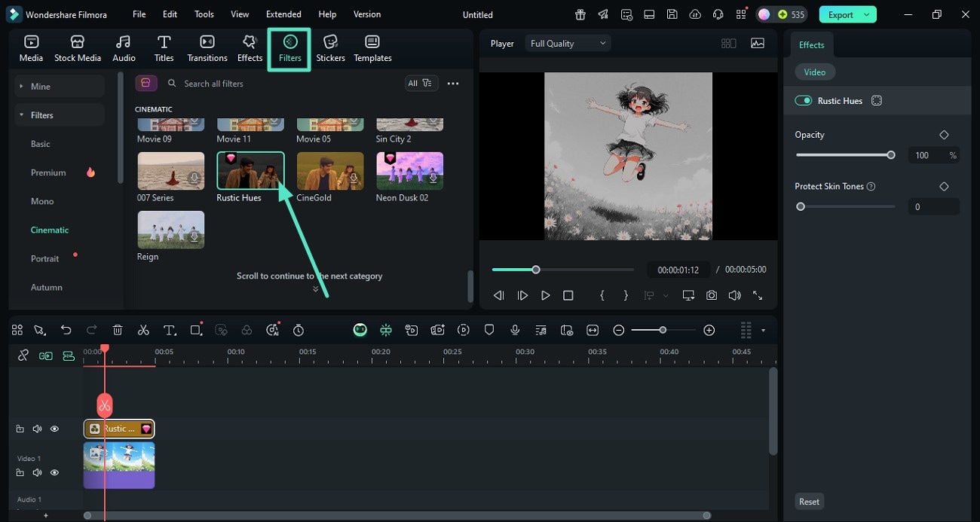The image size is (980, 522).
Task: Click the Export button
Action: [x=840, y=14]
